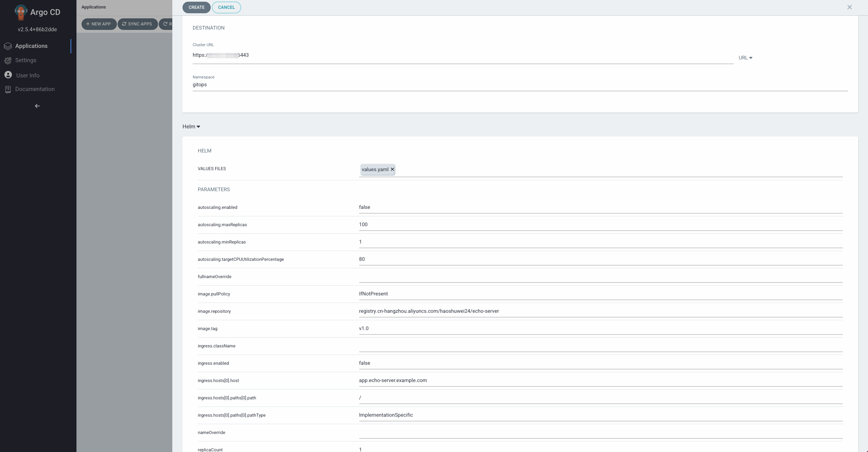
Task: Click the Documentation book icon
Action: click(8, 89)
